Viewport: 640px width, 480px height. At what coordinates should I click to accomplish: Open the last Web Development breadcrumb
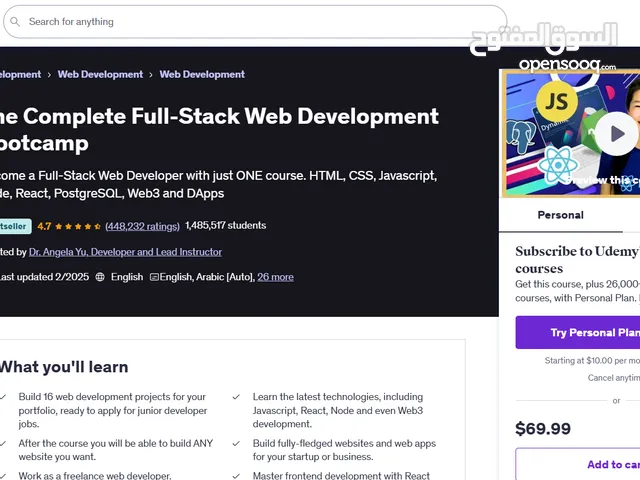pos(202,74)
